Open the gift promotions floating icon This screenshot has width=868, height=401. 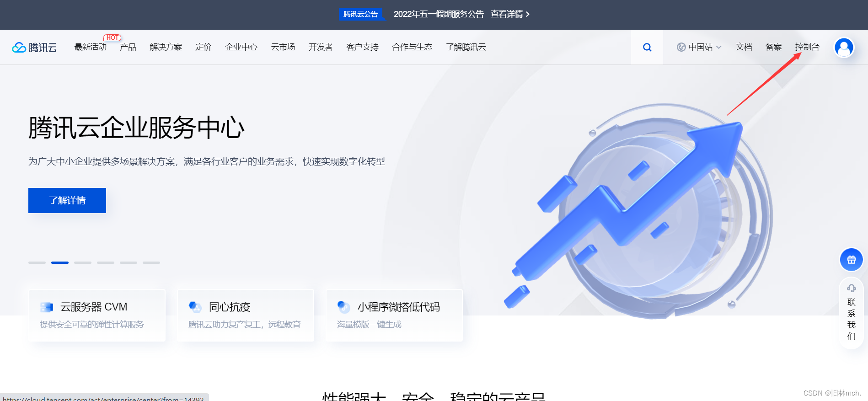point(852,260)
